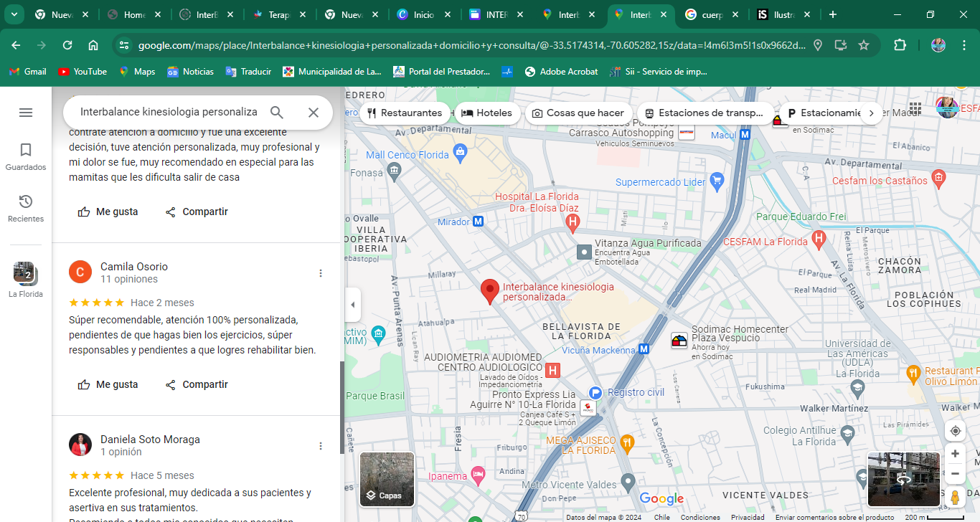Click Compartir under the first review
980x522 pixels.
[x=196, y=212]
